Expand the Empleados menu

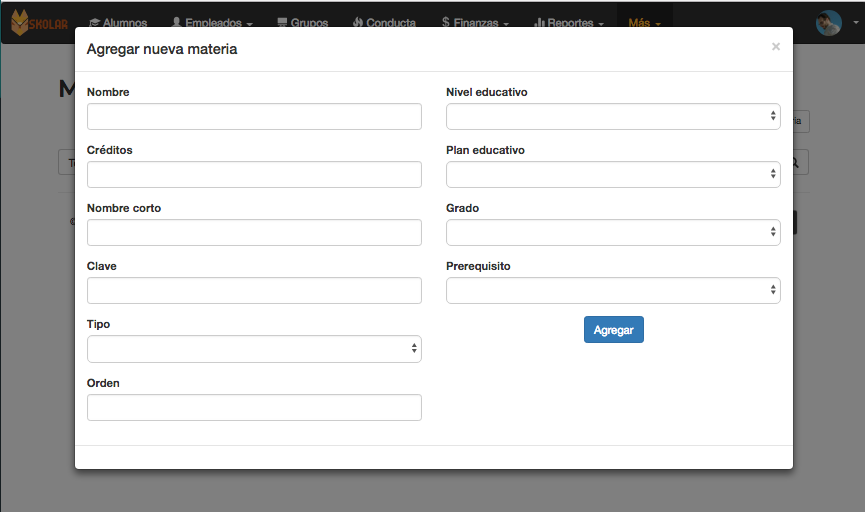212,23
